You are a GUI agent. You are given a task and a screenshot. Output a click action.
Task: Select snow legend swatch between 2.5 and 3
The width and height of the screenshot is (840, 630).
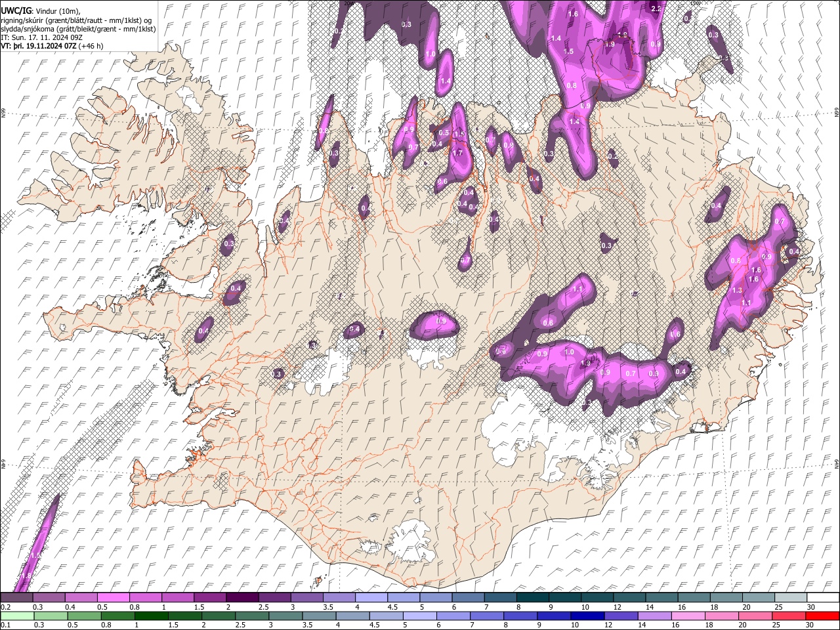click(x=274, y=597)
